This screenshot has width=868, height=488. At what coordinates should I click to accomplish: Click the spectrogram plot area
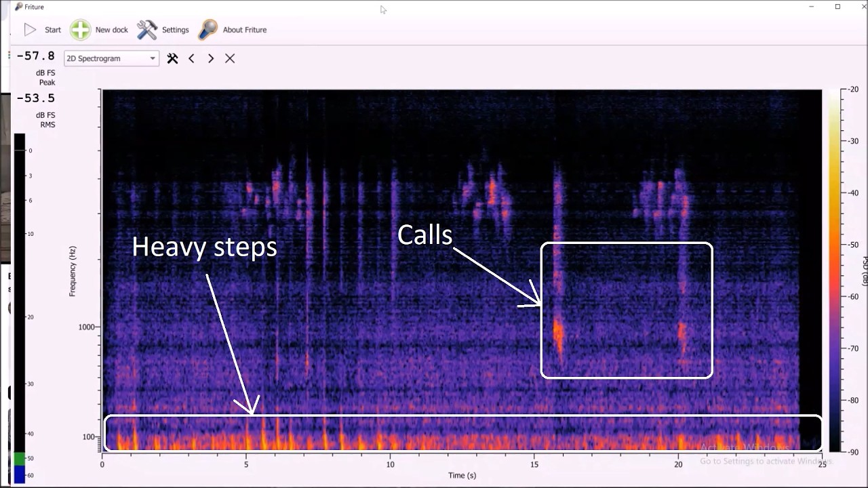(x=462, y=270)
